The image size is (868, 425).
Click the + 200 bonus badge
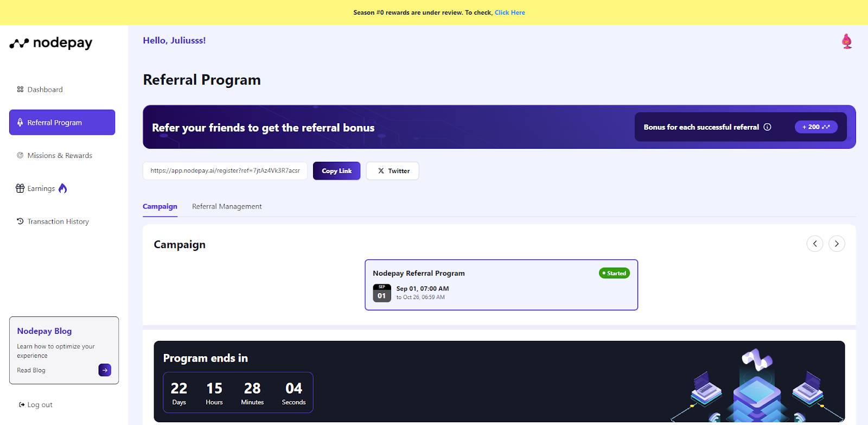pyautogui.click(x=816, y=127)
